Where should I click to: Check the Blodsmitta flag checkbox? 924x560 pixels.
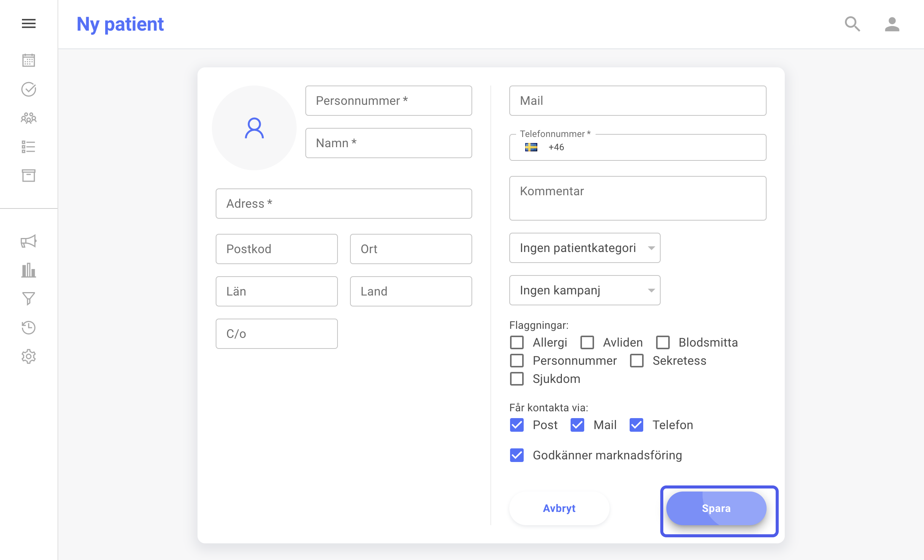(x=663, y=342)
